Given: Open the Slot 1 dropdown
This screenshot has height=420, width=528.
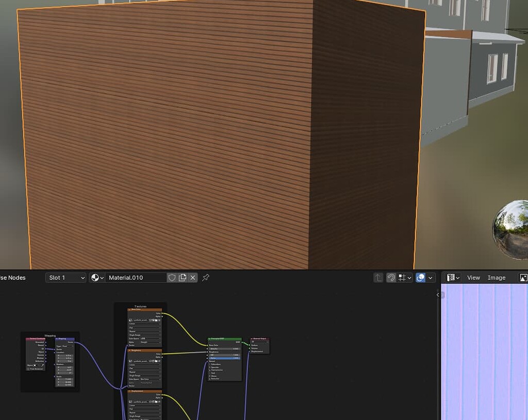Looking at the screenshot, I should 65,278.
